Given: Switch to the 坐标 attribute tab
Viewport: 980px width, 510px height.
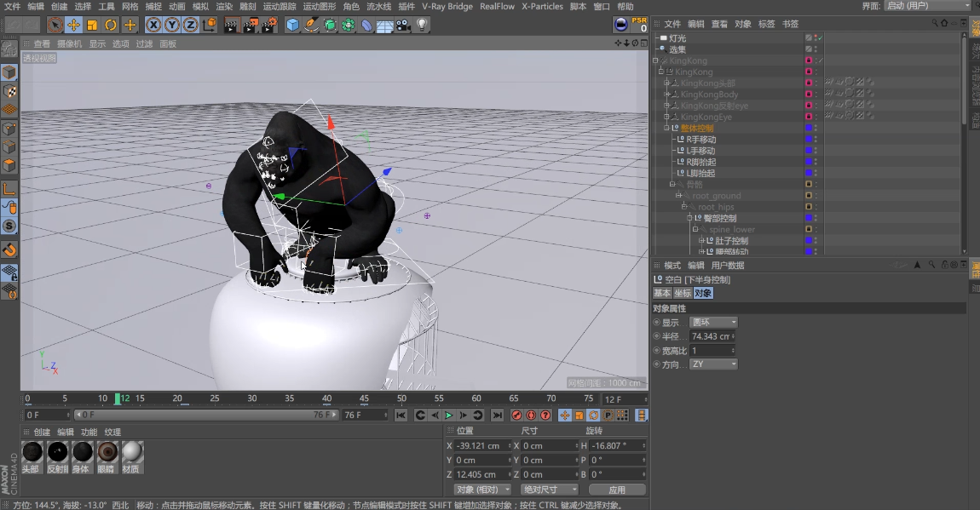Looking at the screenshot, I should point(683,294).
